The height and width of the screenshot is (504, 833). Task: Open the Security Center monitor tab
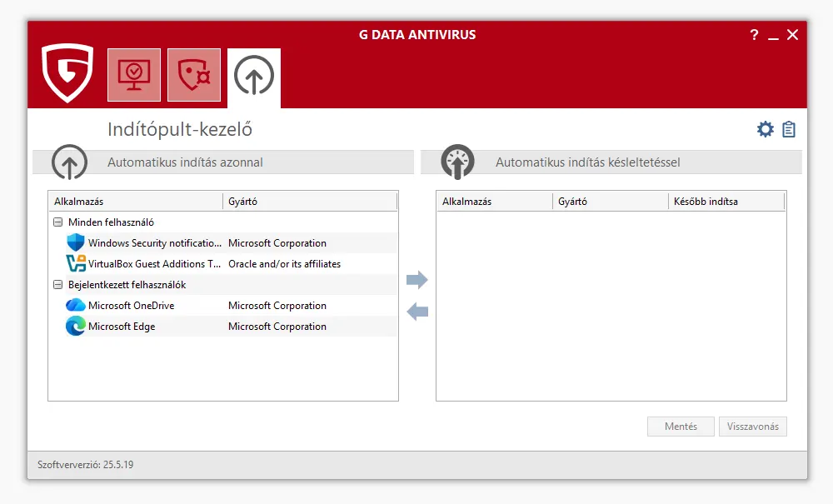(133, 75)
